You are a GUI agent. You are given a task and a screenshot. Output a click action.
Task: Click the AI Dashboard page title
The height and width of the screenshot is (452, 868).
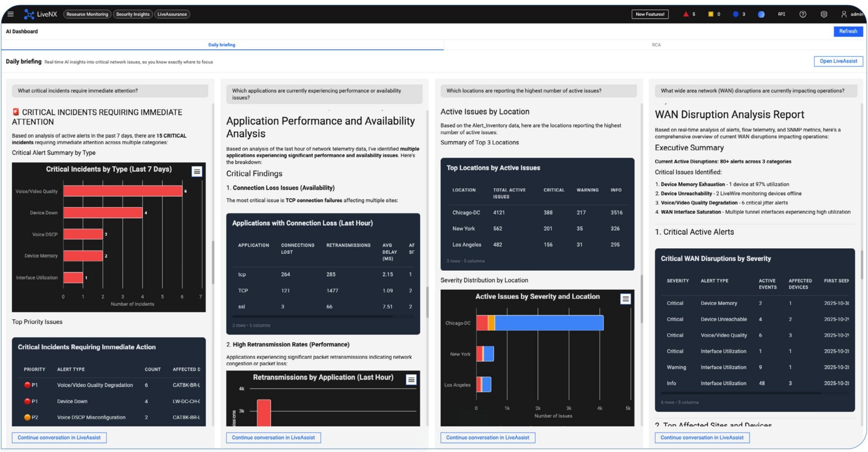[22, 31]
